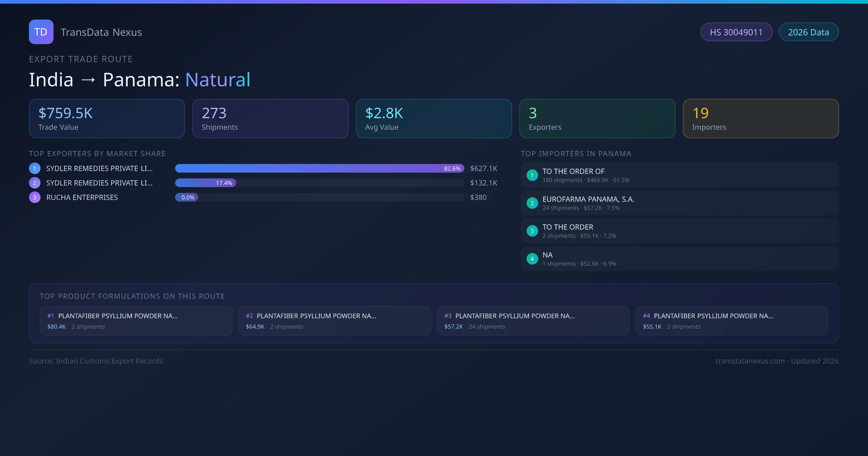
Task: Click the rank 1 badge beside TO THE ORDER OF
Action: 532,175
